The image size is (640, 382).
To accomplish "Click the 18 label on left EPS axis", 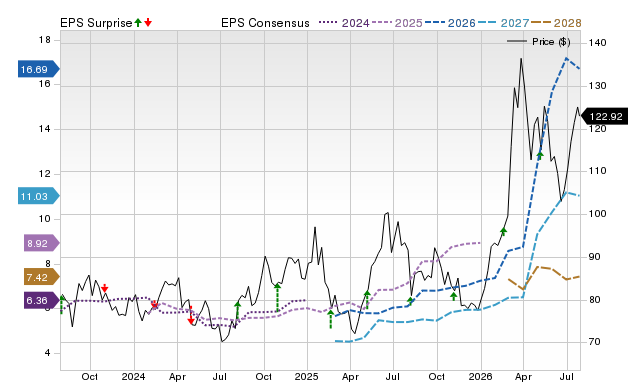I will click(x=45, y=40).
